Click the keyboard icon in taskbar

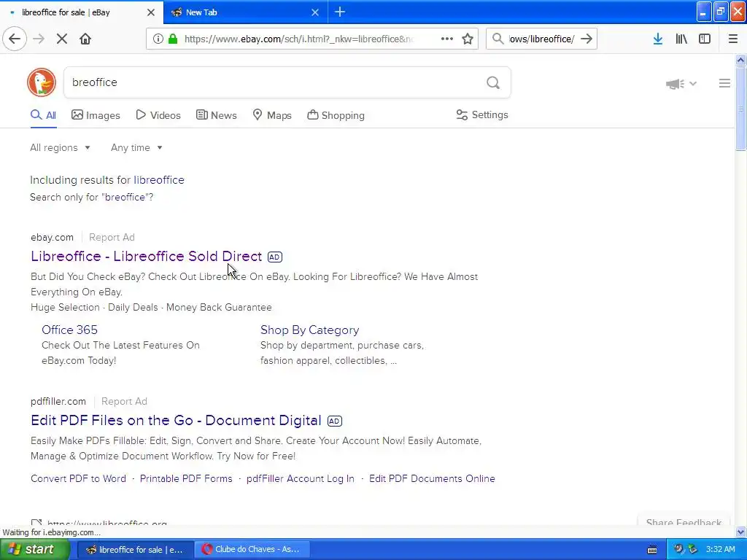click(x=652, y=550)
